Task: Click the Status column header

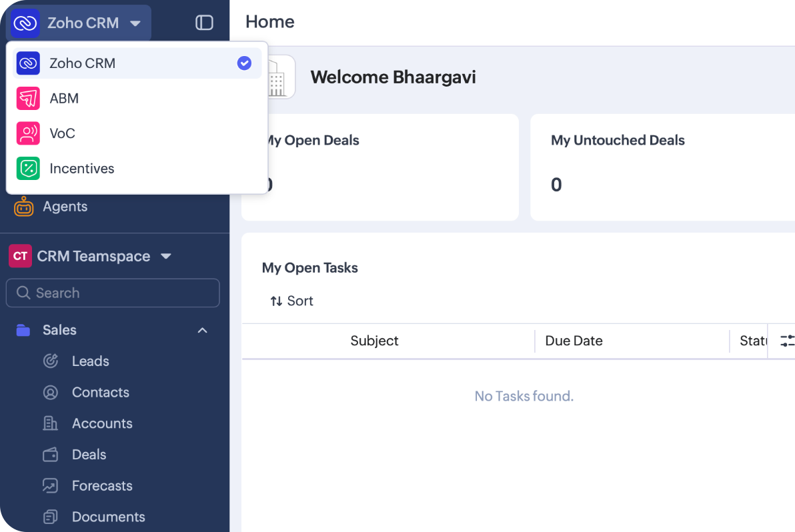Action: click(x=754, y=341)
